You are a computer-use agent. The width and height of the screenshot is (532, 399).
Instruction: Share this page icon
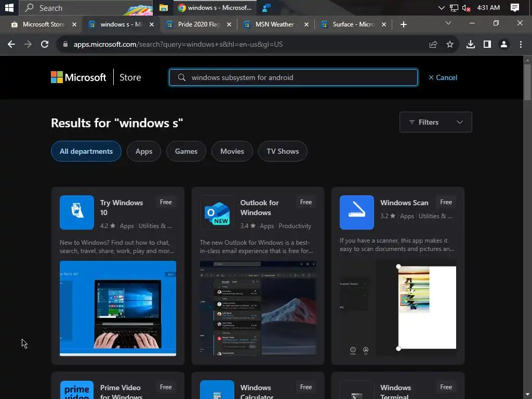click(433, 45)
